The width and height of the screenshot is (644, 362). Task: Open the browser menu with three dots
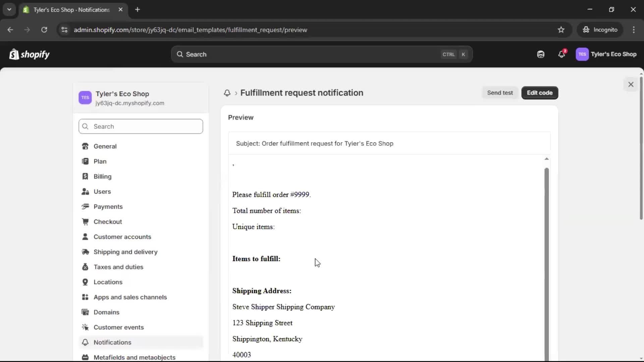click(x=634, y=29)
